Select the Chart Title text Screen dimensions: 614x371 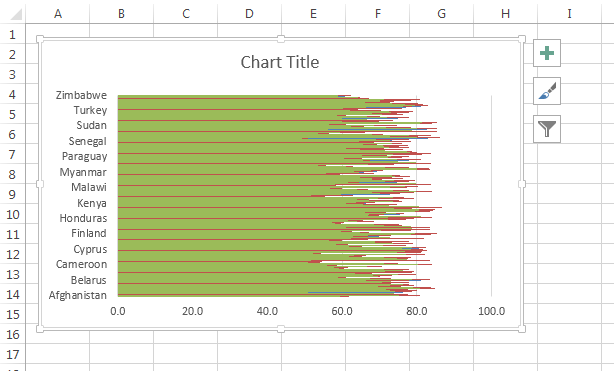[280, 62]
